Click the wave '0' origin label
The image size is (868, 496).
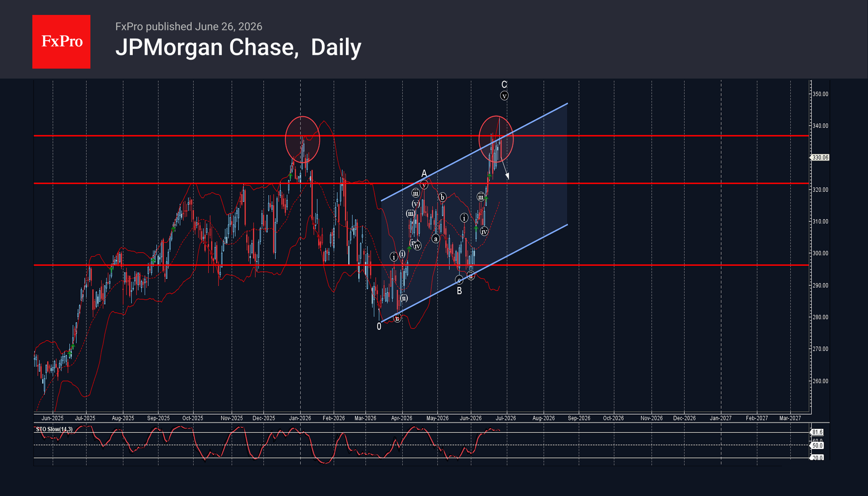[x=379, y=327]
